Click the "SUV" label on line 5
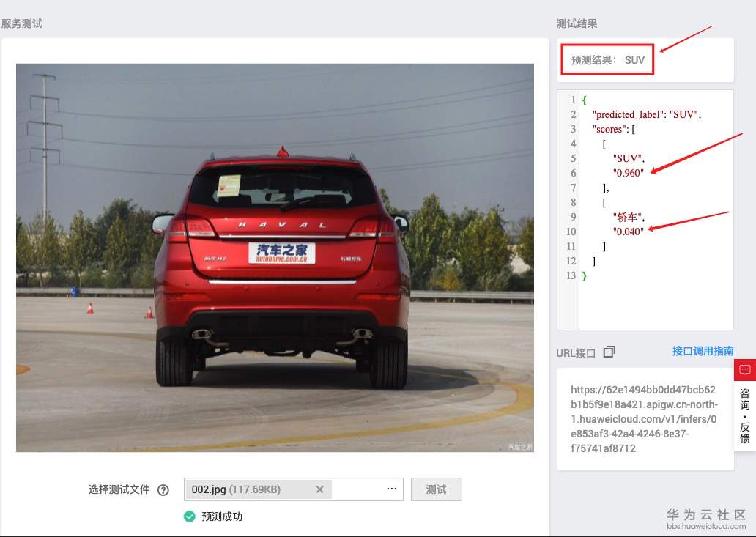Screen dimensions: 756x537 (x=629, y=158)
